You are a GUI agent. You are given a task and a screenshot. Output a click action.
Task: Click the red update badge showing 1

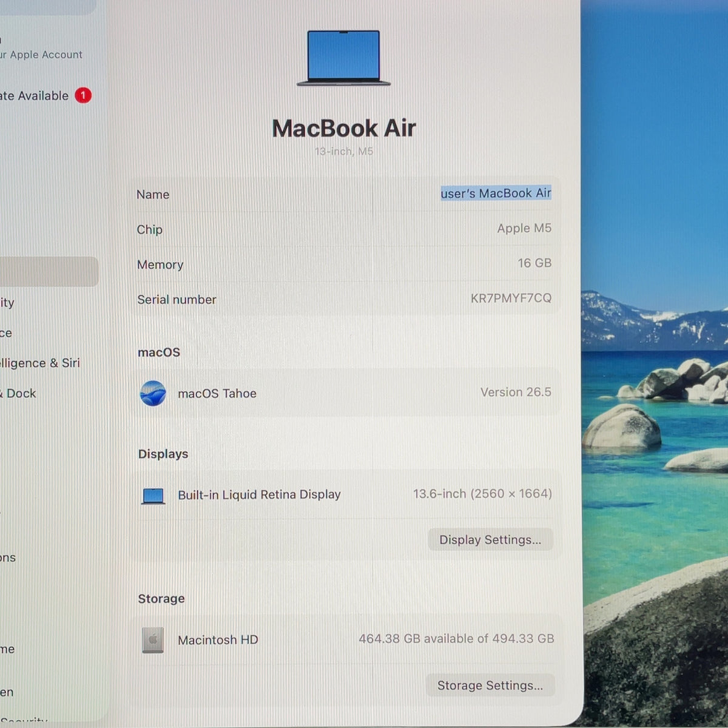click(83, 95)
